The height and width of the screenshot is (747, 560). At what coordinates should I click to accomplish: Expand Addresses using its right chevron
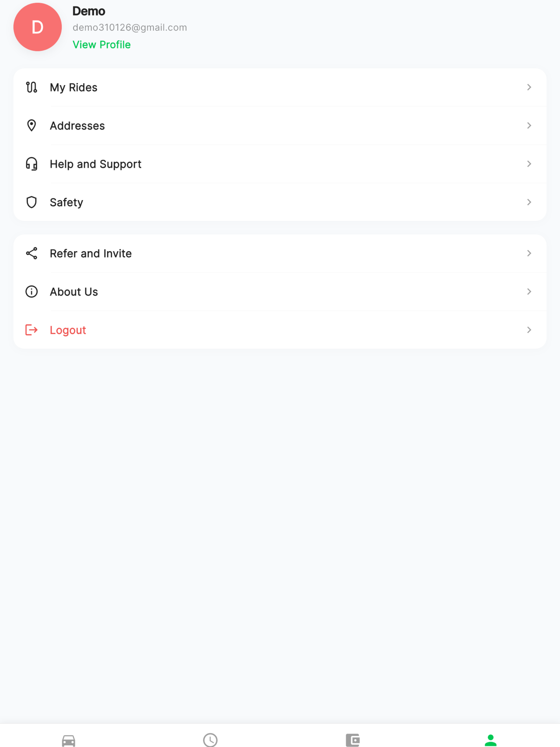(x=529, y=126)
